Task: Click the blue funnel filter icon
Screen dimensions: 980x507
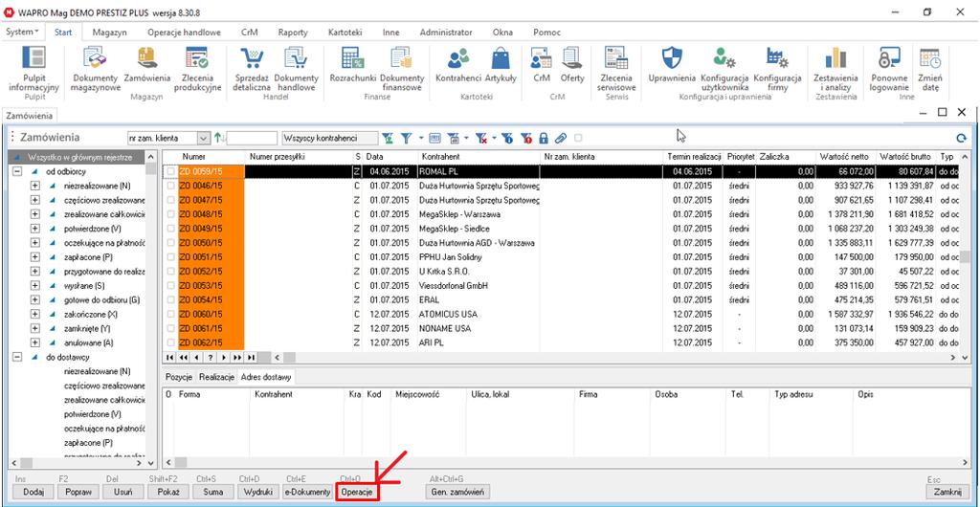Action: (405, 138)
